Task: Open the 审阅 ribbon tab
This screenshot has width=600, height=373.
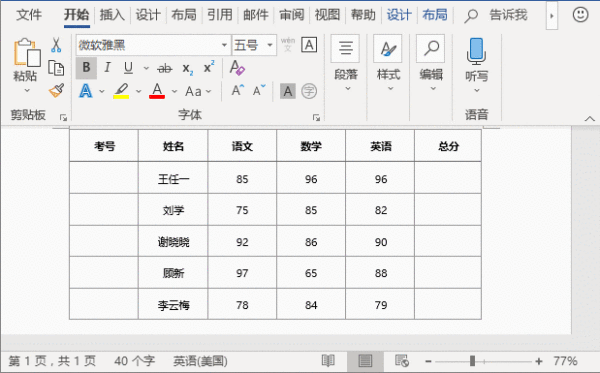Action: 292,15
